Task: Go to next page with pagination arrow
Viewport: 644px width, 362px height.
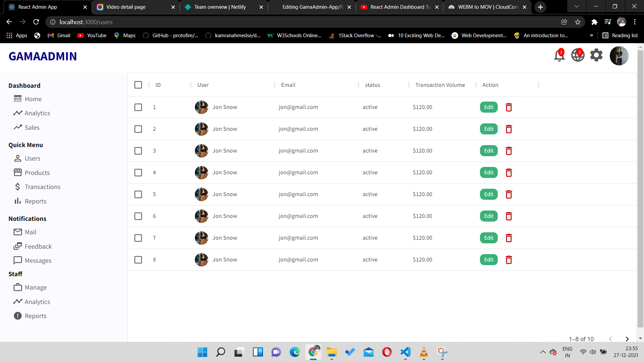Action: tap(627, 339)
